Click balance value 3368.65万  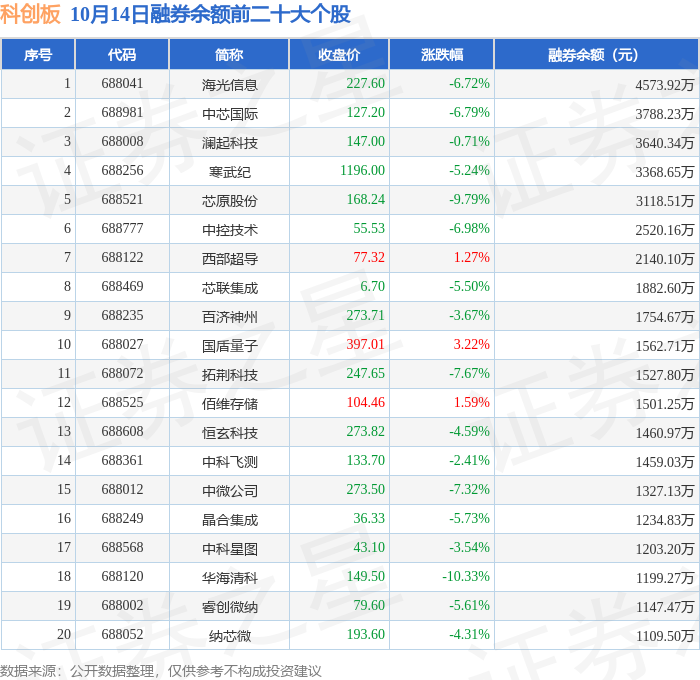(x=665, y=171)
